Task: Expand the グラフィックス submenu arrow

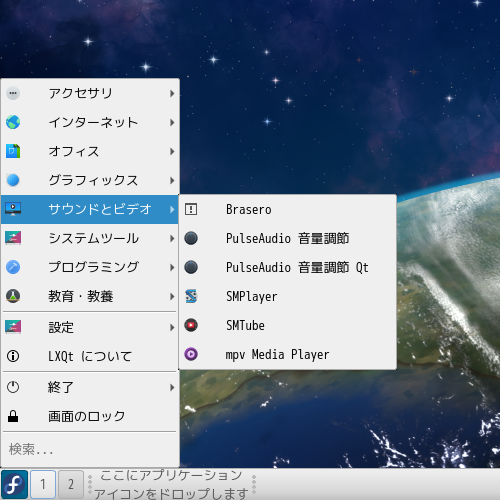Action: pos(172,180)
